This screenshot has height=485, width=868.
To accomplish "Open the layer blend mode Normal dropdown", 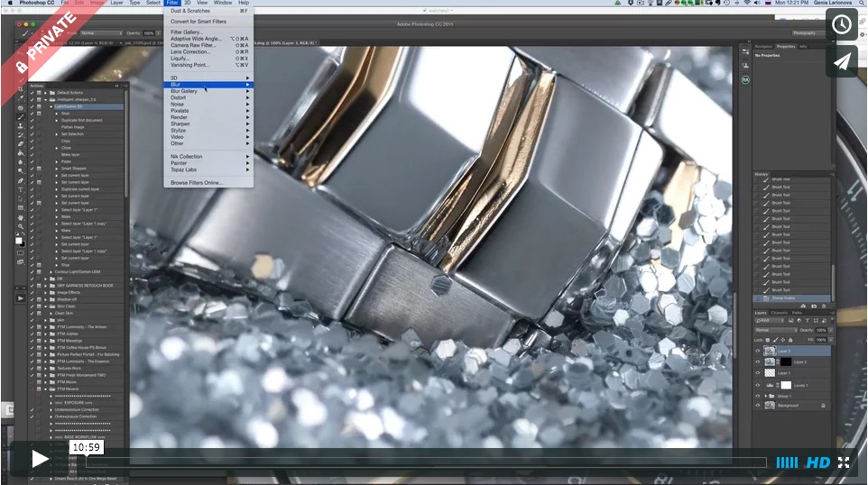I will coord(776,330).
